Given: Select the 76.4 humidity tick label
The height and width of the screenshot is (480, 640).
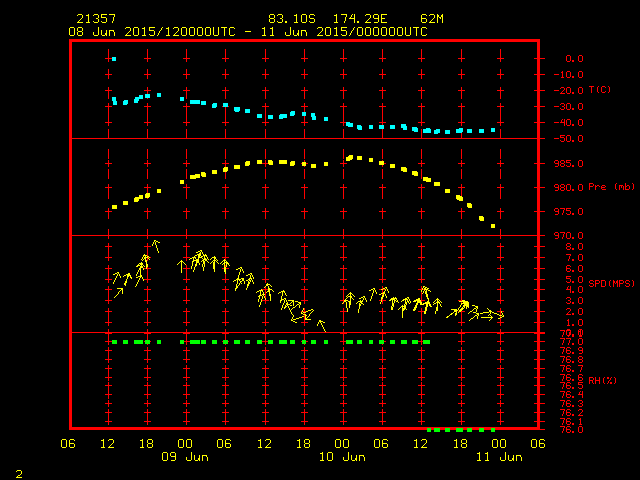Looking at the screenshot, I should tap(571, 395).
